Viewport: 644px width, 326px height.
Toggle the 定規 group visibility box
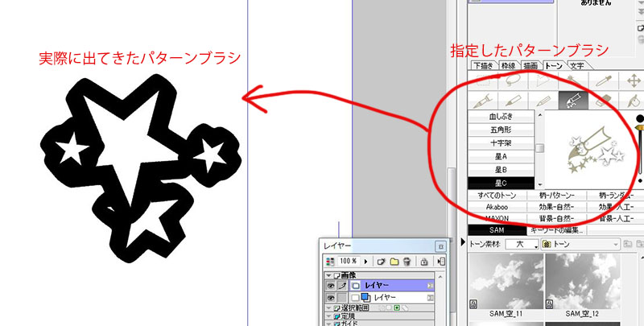(x=337, y=316)
